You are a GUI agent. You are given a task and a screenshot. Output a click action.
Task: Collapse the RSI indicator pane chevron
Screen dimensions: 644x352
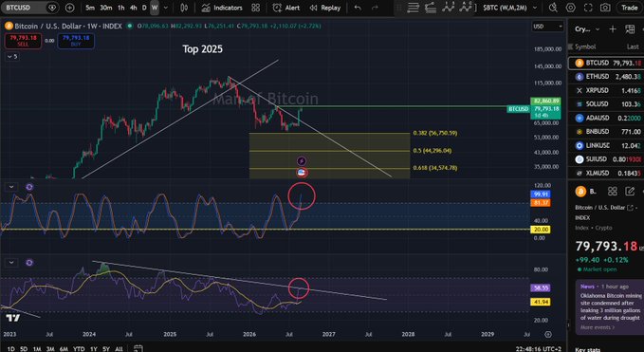click(11, 263)
